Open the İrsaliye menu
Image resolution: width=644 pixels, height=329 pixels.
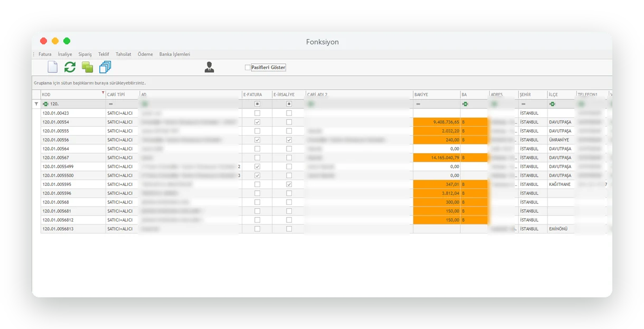point(65,54)
